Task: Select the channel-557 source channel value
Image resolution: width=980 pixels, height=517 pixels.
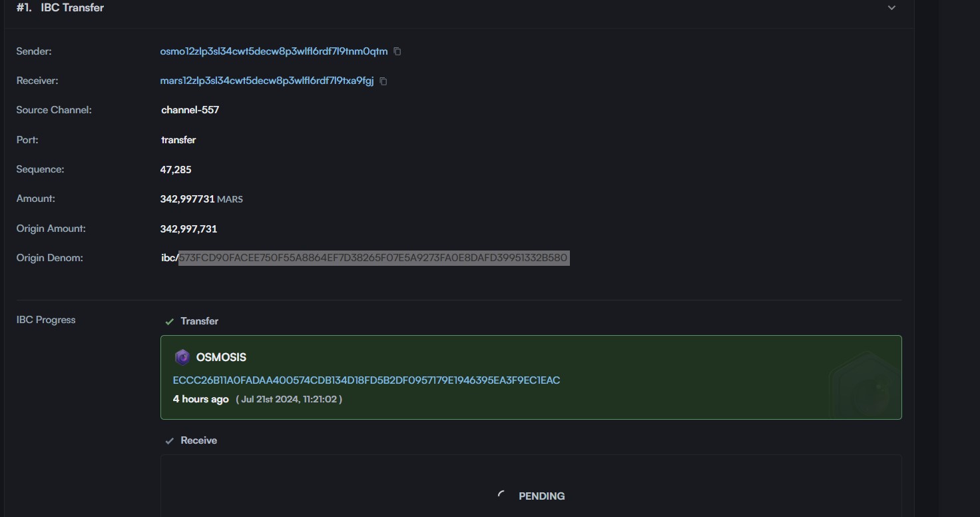Action: click(190, 110)
